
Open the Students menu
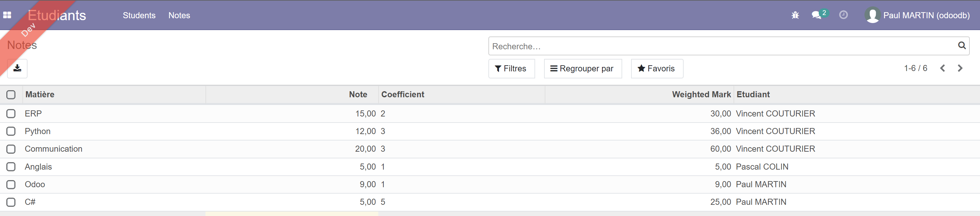click(x=139, y=16)
